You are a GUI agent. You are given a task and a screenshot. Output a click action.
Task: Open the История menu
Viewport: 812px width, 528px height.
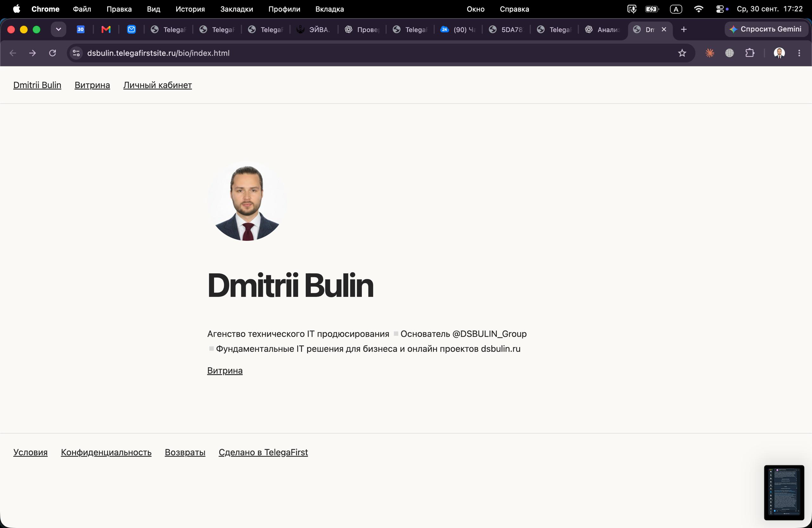190,9
